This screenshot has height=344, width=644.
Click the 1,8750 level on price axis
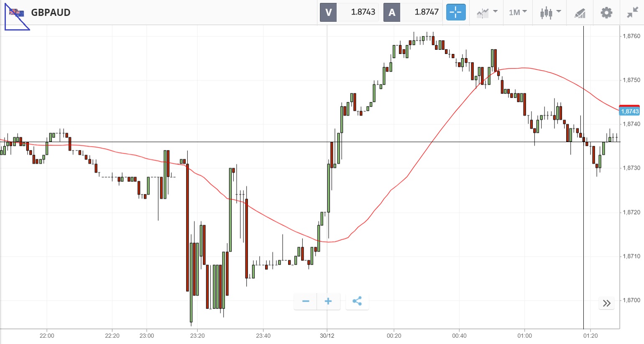(631, 80)
